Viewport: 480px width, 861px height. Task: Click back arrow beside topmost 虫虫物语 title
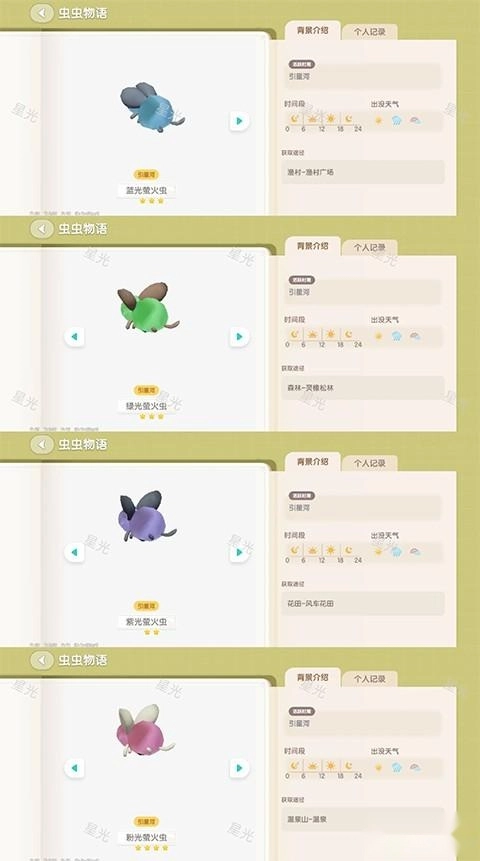pos(42,13)
